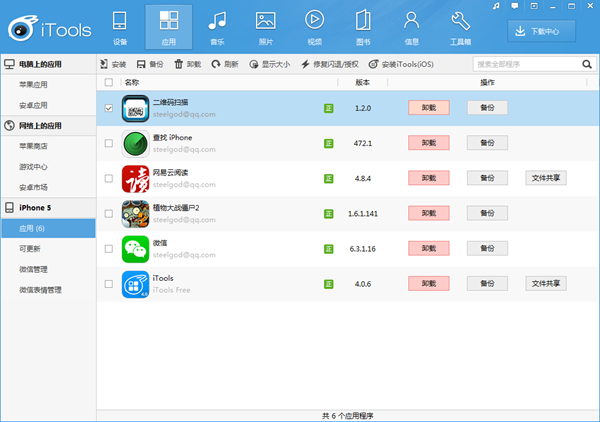This screenshot has height=422, width=600.
Task: Select 可更新 in the sidebar
Action: (x=32, y=249)
